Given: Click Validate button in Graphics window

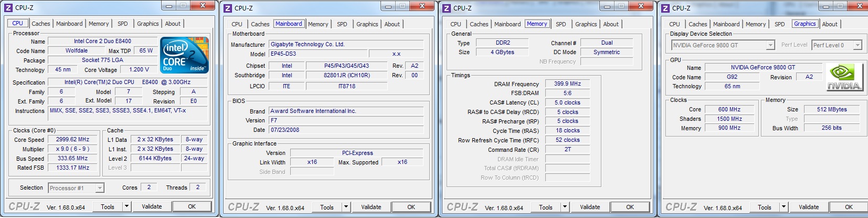Looking at the screenshot, I should tap(809, 207).
